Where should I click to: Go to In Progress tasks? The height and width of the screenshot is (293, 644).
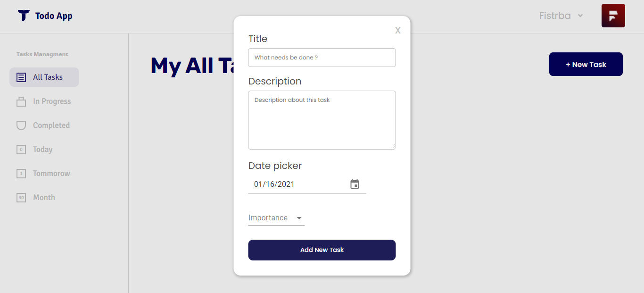click(x=52, y=101)
